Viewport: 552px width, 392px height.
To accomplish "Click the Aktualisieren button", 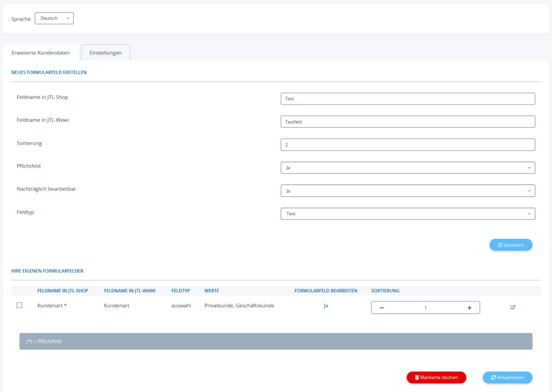I will coord(507,377).
